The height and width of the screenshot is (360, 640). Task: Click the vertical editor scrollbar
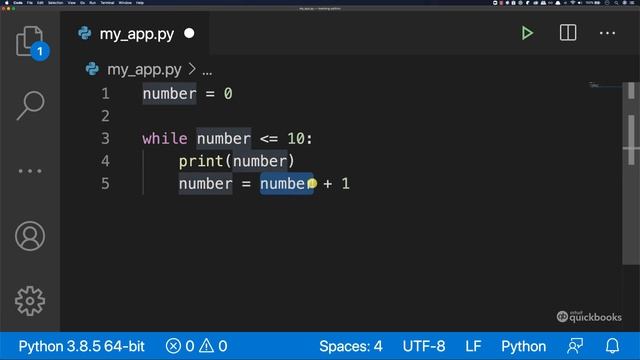[x=631, y=173]
